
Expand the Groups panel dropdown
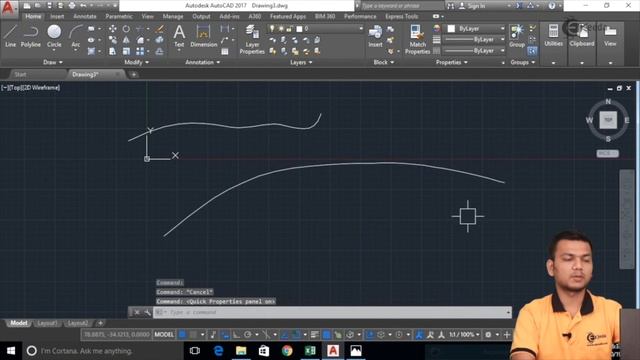point(522,62)
